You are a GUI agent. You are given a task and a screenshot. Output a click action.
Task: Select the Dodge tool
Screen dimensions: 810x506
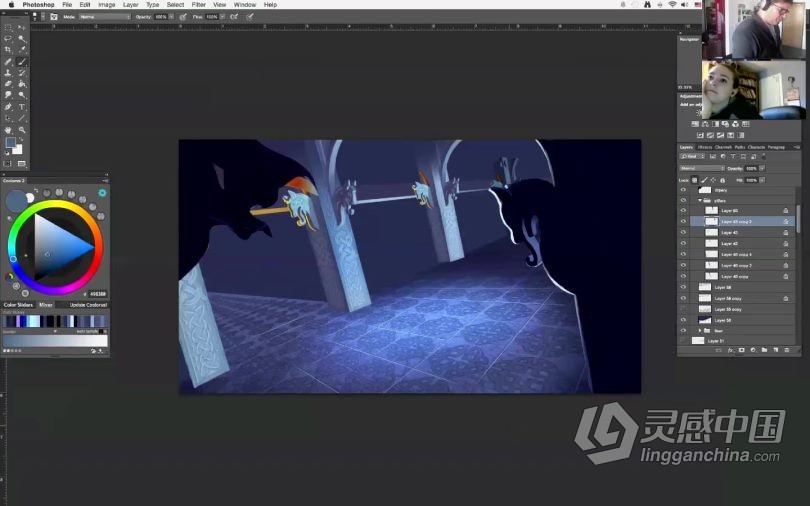point(22,96)
